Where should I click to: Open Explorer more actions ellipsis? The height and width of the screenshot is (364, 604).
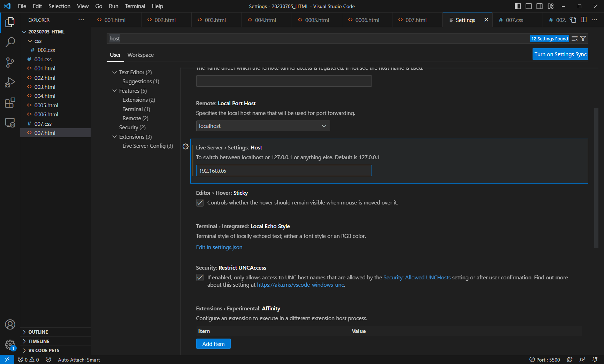[81, 20]
